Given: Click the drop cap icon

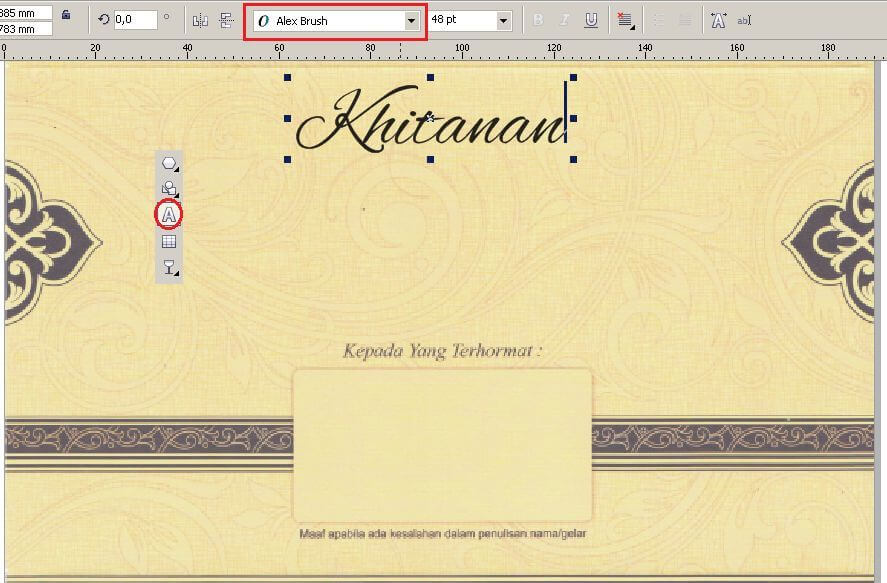Looking at the screenshot, I should (x=684, y=21).
